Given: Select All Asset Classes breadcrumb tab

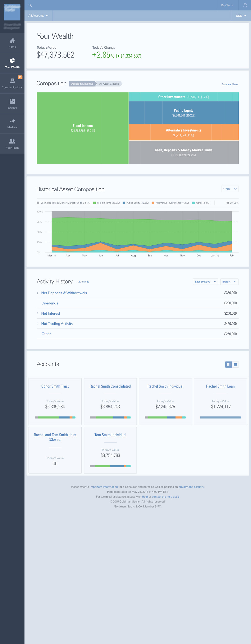Looking at the screenshot, I should tap(109, 84).
